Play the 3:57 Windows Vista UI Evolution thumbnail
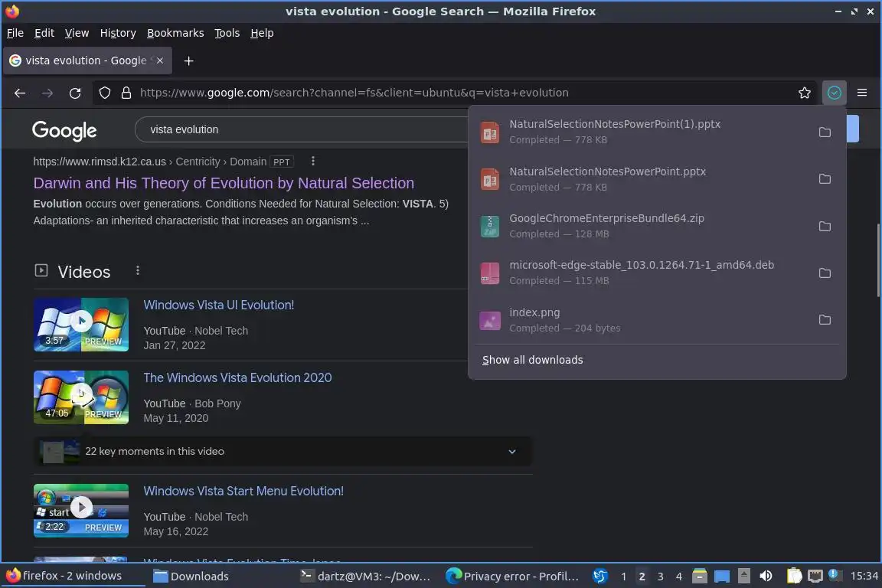The height and width of the screenshot is (588, 882). (81, 325)
